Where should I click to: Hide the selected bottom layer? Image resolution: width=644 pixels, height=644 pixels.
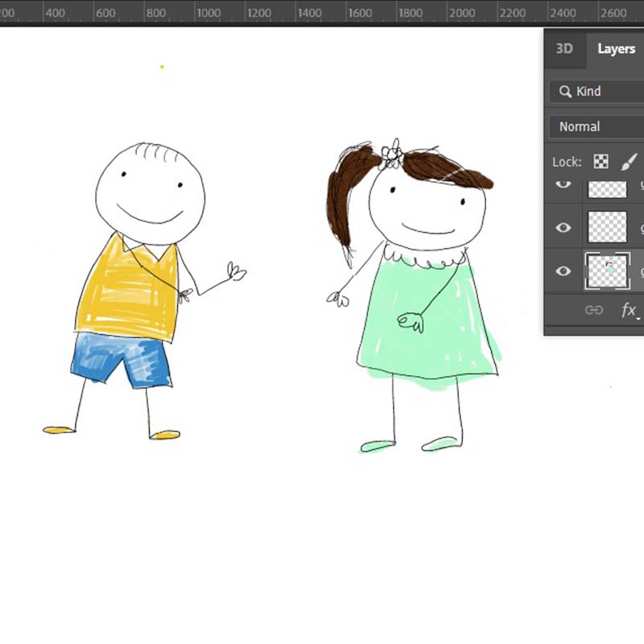(x=563, y=271)
